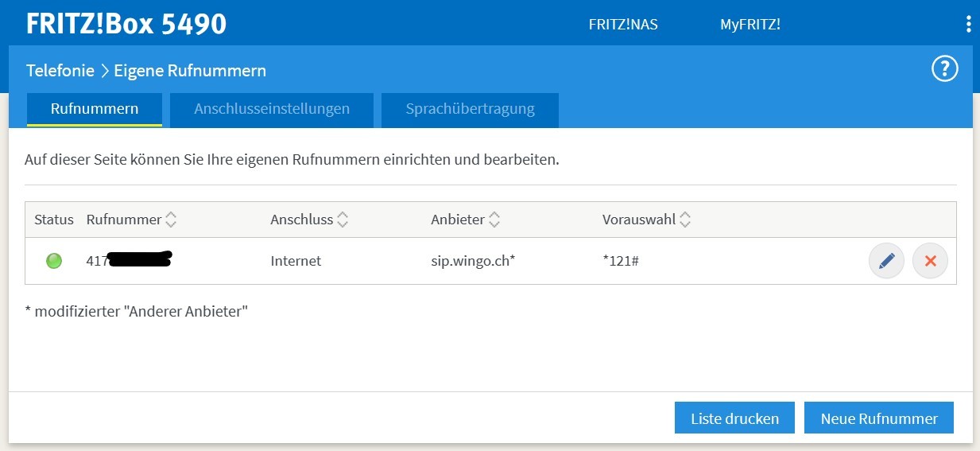Click the Eigene Rufnummern breadcrumb
980x451 pixels.
point(190,71)
